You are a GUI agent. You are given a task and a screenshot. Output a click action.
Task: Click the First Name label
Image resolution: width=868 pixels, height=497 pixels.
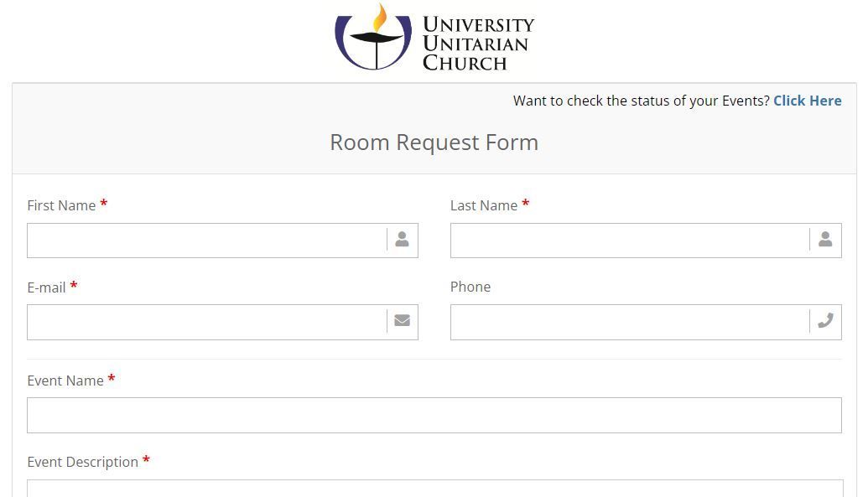tap(61, 205)
